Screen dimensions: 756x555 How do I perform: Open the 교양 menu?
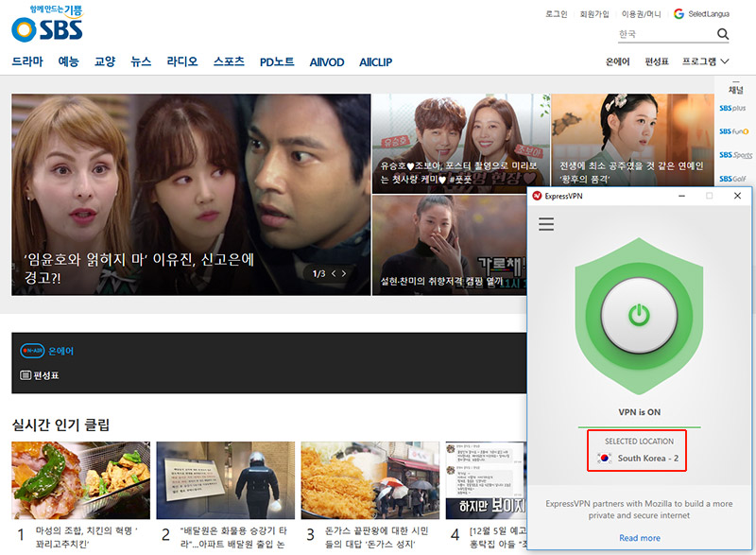pyautogui.click(x=105, y=61)
